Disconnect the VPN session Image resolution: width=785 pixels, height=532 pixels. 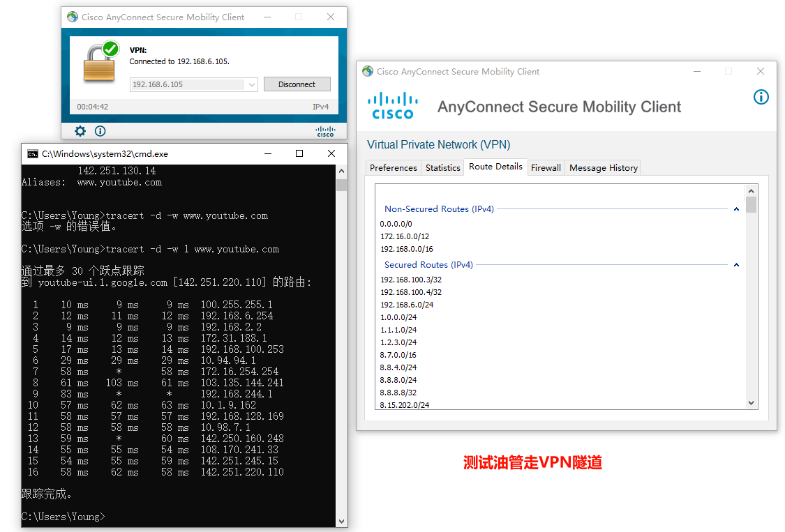tap(297, 84)
